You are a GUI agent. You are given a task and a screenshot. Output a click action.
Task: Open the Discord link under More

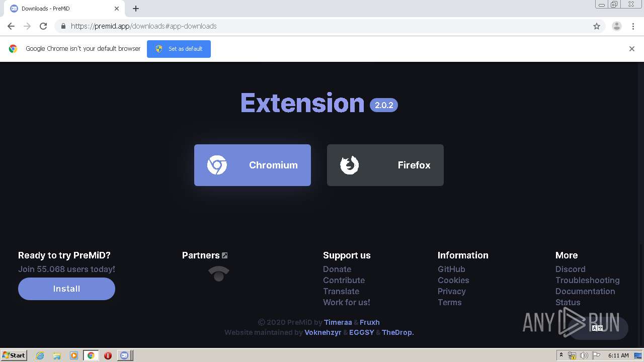tap(571, 269)
